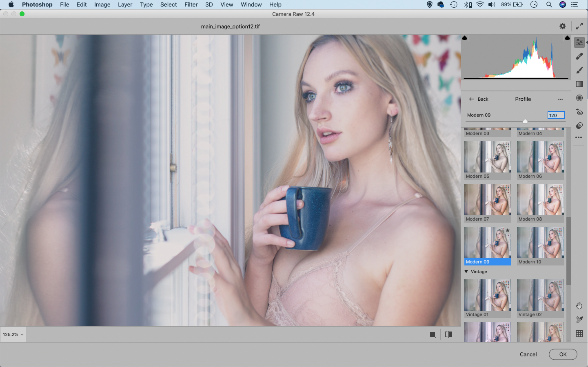
Task: Open the zoom level dropdown
Action: tap(13, 334)
